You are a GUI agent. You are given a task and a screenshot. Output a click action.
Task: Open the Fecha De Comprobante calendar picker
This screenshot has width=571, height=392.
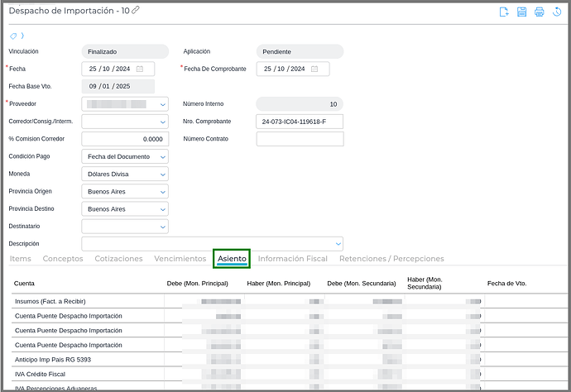tap(314, 69)
